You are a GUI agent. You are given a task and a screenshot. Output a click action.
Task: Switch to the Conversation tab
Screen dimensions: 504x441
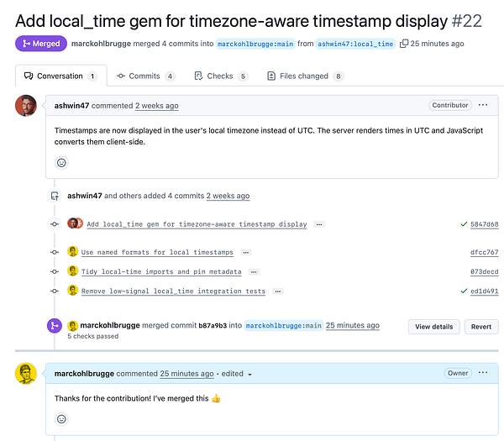(60, 76)
